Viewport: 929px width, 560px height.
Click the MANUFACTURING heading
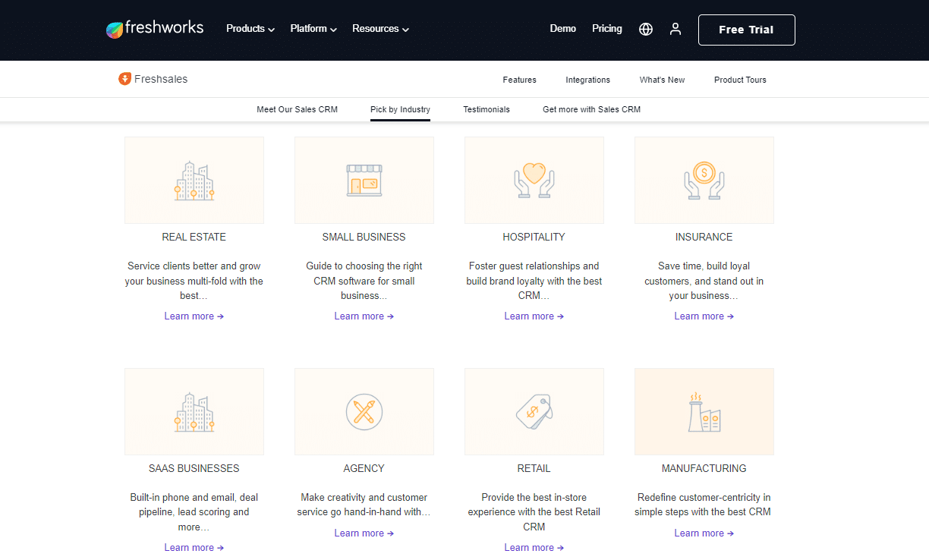(x=704, y=468)
